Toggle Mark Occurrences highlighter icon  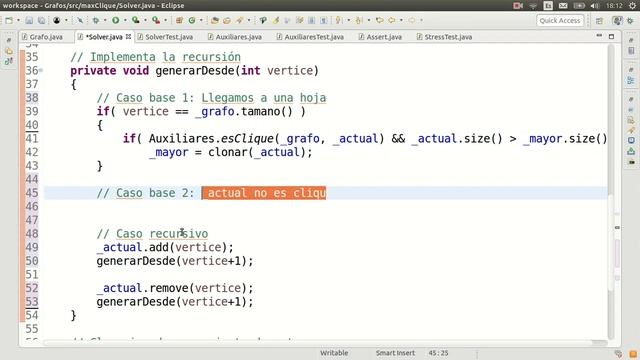point(276,20)
